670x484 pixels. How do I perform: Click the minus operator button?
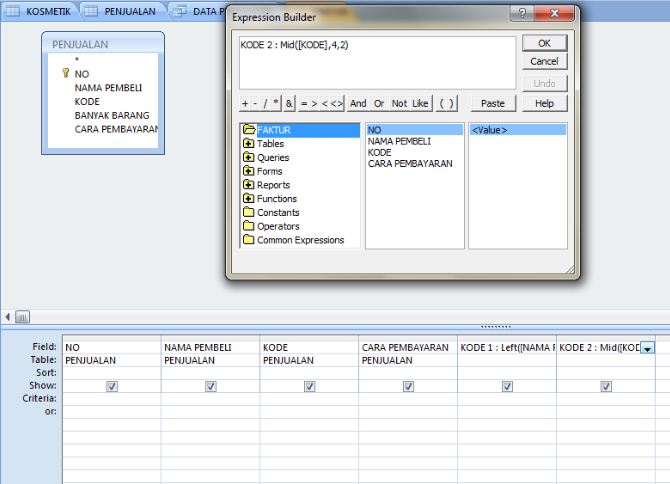pyautogui.click(x=255, y=103)
